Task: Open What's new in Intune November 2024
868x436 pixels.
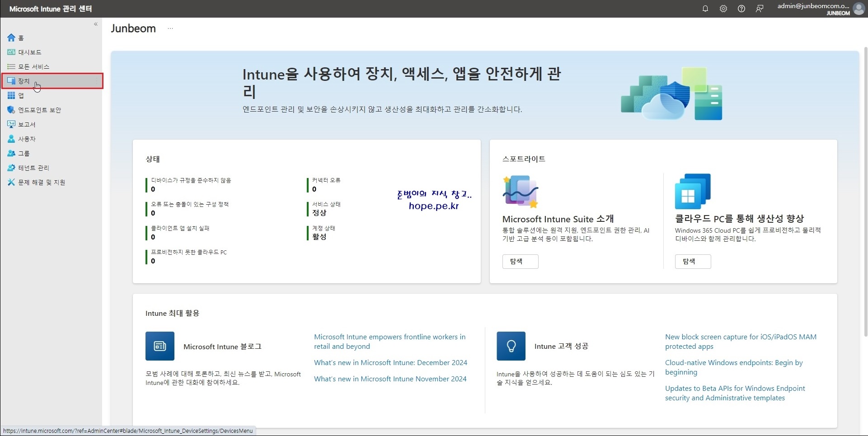Action: coord(390,379)
